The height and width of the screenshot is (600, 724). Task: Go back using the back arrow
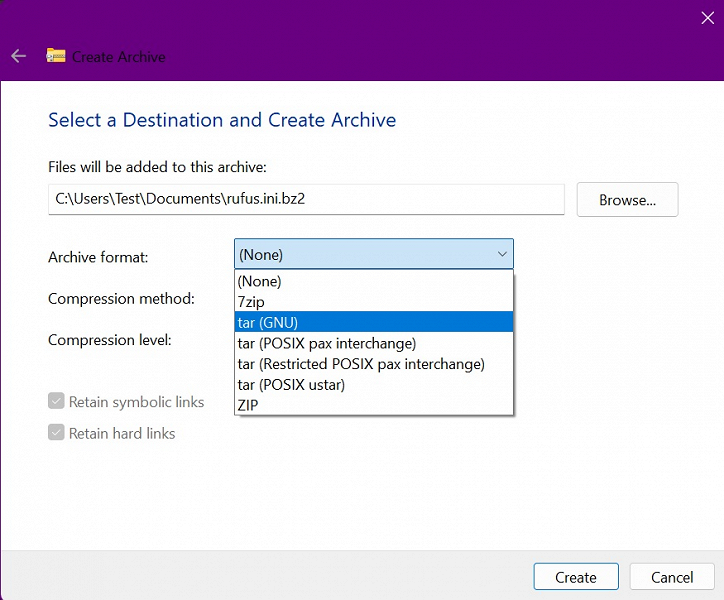pyautogui.click(x=18, y=56)
